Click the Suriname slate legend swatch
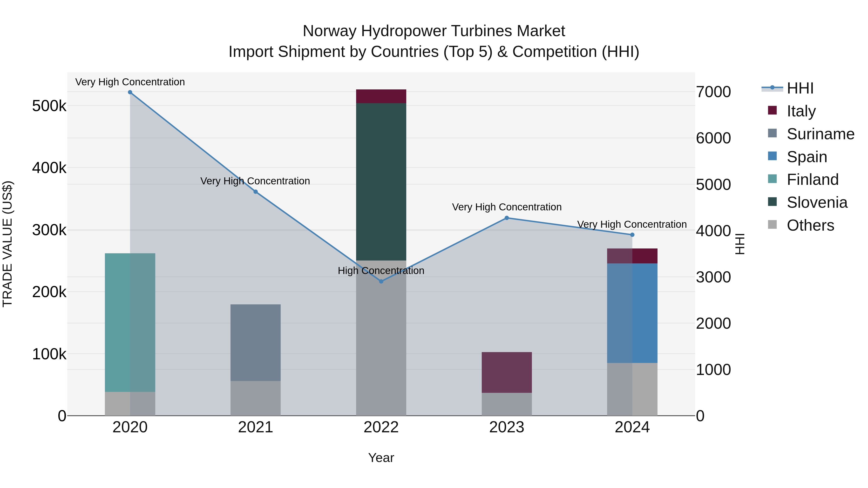 (x=772, y=133)
